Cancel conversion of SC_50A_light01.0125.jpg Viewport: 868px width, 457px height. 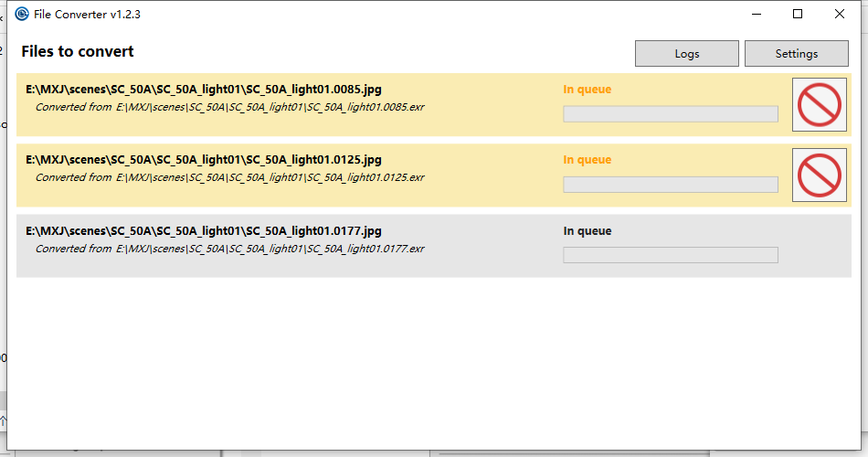820,175
